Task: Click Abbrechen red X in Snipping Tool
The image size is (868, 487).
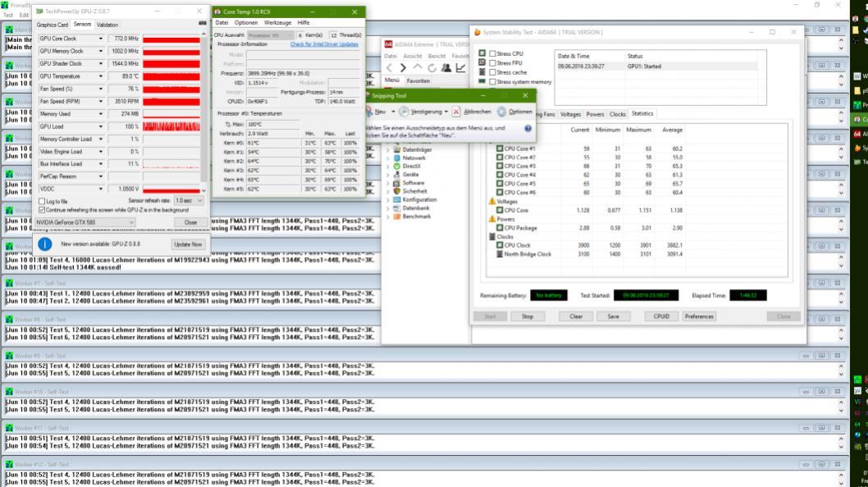Action: pos(456,112)
